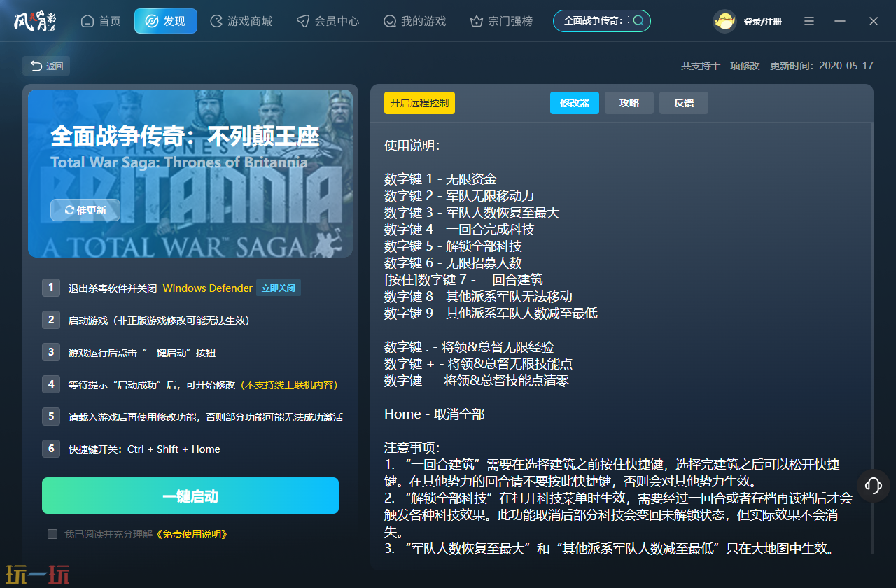Click the customer service headset icon
896x588 pixels.
pos(874,485)
